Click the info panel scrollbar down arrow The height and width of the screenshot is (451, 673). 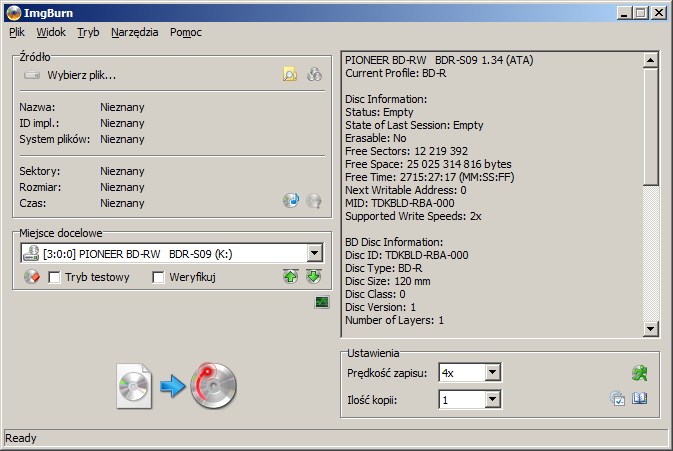(651, 329)
